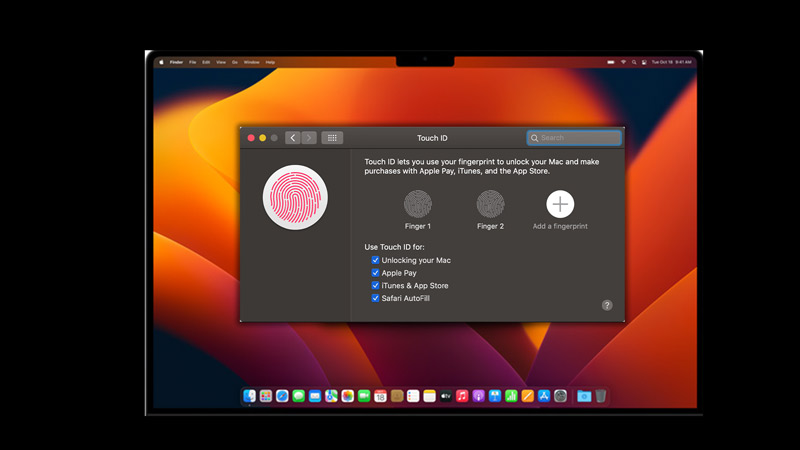Minimize the Touch ID window
Screen dimensions: 800x450
[x=262, y=138]
